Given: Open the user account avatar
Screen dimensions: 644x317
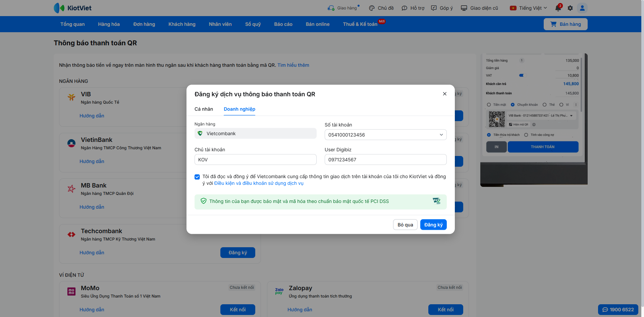Looking at the screenshot, I should tap(582, 8).
